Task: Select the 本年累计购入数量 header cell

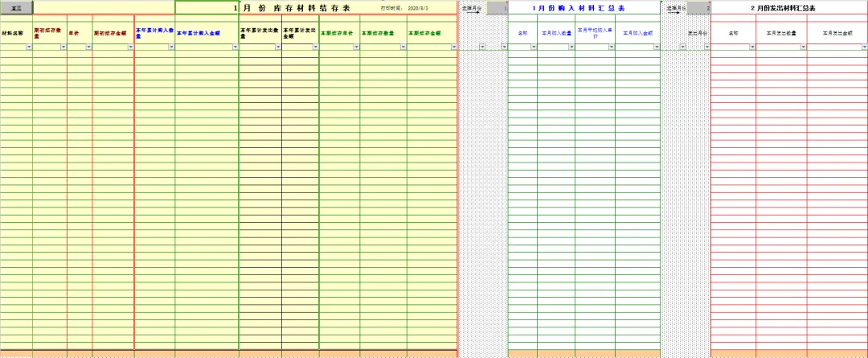Action: tap(155, 33)
